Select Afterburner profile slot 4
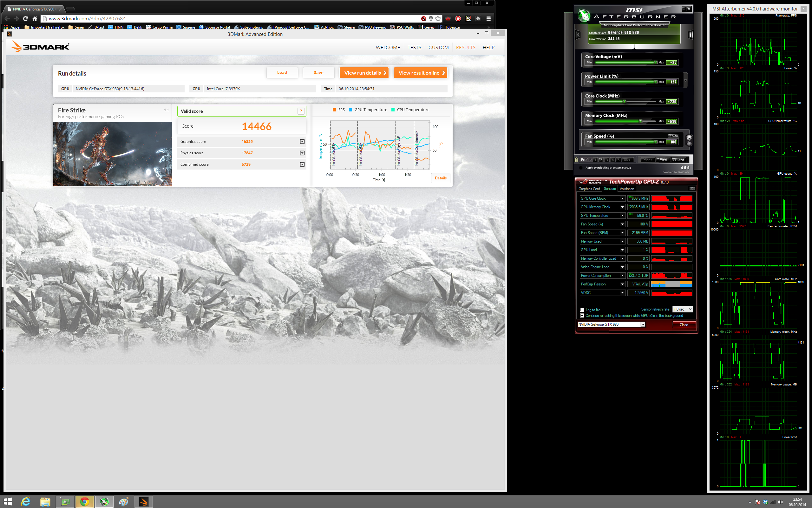The height and width of the screenshot is (508, 812). [613, 160]
